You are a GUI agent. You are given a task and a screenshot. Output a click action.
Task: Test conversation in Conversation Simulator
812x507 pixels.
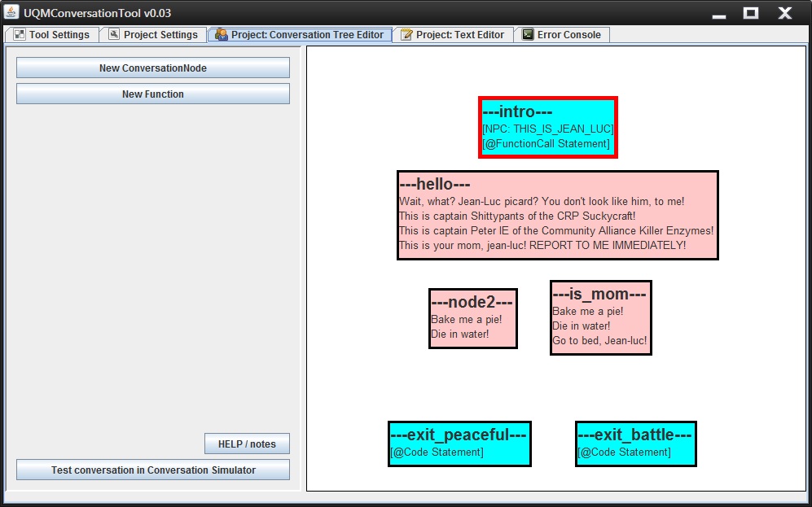click(x=153, y=470)
